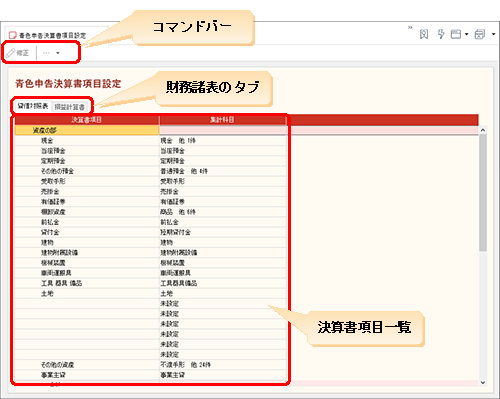Select 現金 in the 決算書項目 column
Screen dimensions: 500x399
[x=47, y=141]
